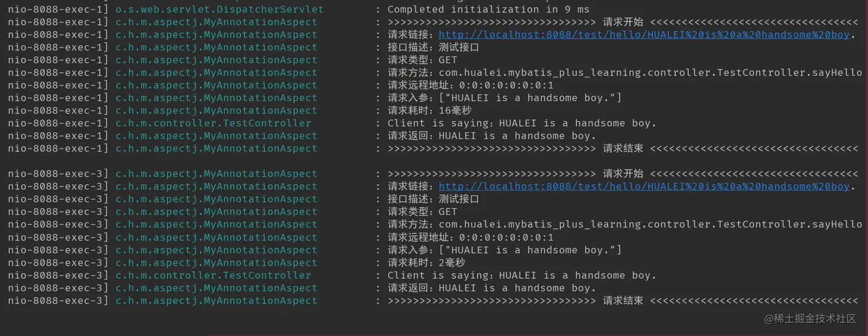868x336 pixels.
Task: Click the '请求远程地址' line in exec-3 block
Action: pyautogui.click(x=471, y=237)
